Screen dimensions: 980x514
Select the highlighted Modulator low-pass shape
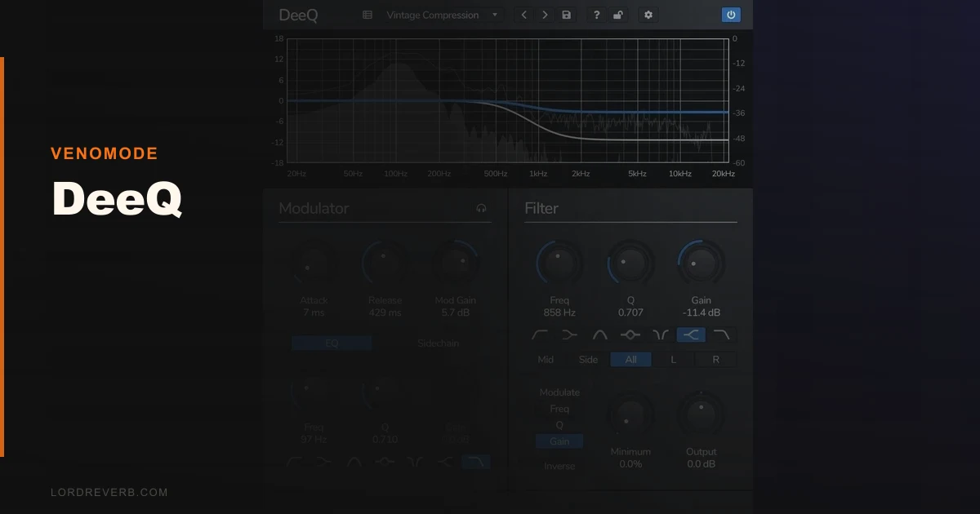click(x=476, y=463)
